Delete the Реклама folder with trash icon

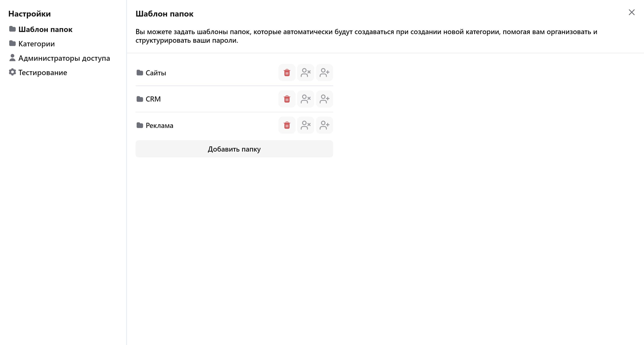pyautogui.click(x=287, y=125)
